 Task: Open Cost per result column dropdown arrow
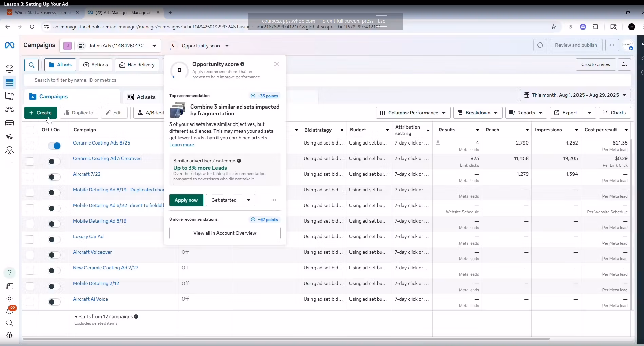click(x=626, y=130)
